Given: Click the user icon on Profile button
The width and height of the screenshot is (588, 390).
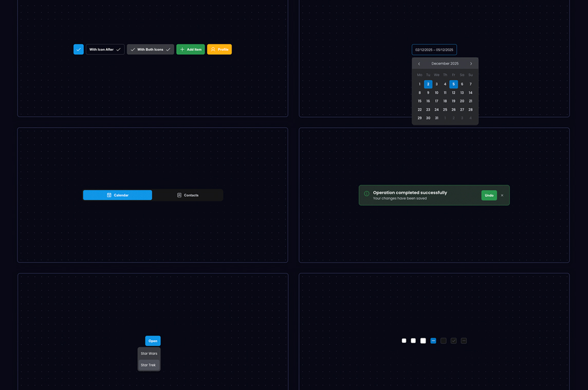Looking at the screenshot, I should pyautogui.click(x=213, y=49).
